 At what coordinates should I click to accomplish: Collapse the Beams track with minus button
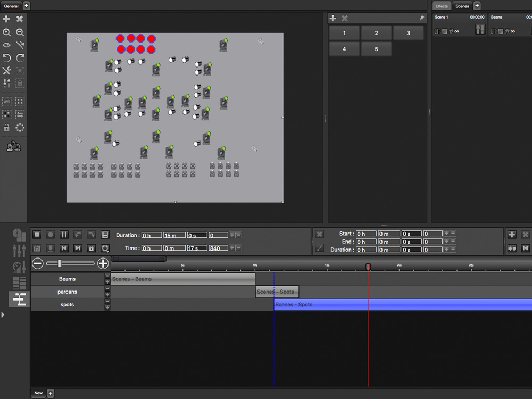pos(107,276)
